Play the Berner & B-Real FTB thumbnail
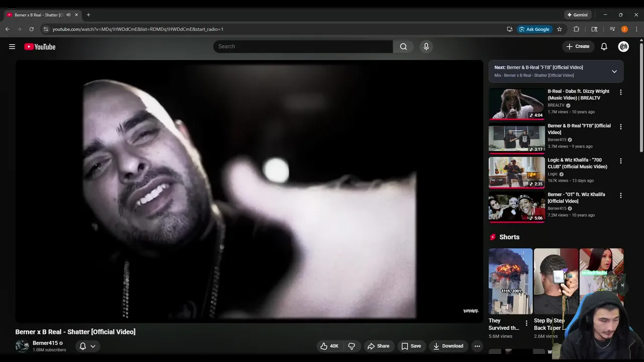 (517, 138)
